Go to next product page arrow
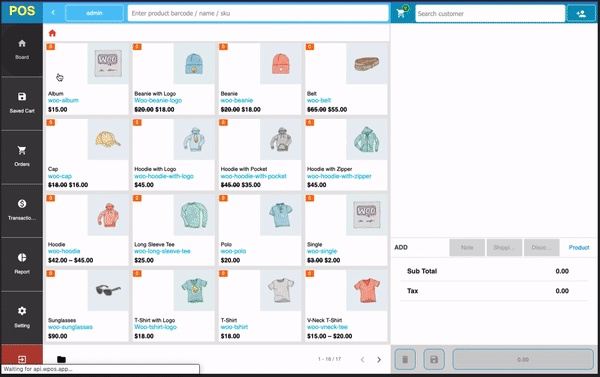Screen dimensions: 600x377 pyautogui.click(x=379, y=359)
